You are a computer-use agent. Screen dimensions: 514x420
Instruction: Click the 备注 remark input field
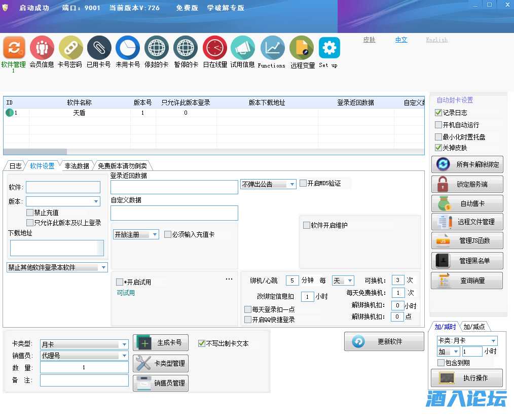coord(84,380)
